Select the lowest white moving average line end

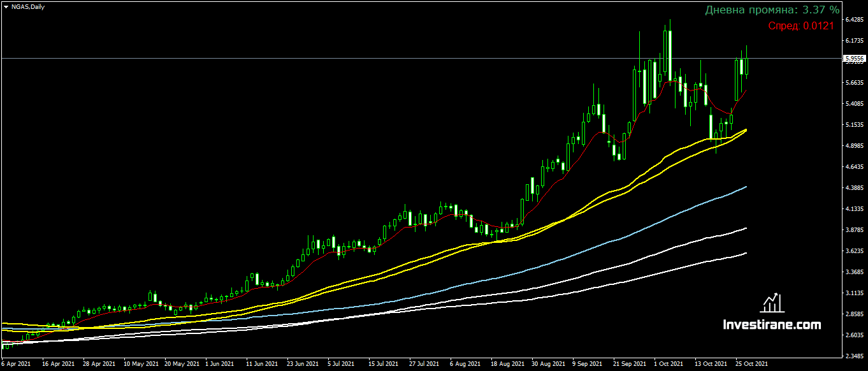[745, 253]
